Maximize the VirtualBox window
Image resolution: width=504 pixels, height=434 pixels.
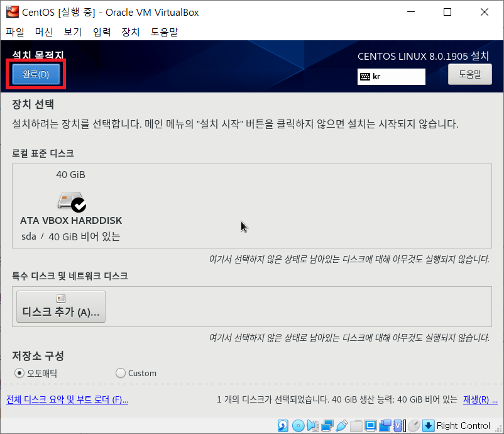coord(447,12)
